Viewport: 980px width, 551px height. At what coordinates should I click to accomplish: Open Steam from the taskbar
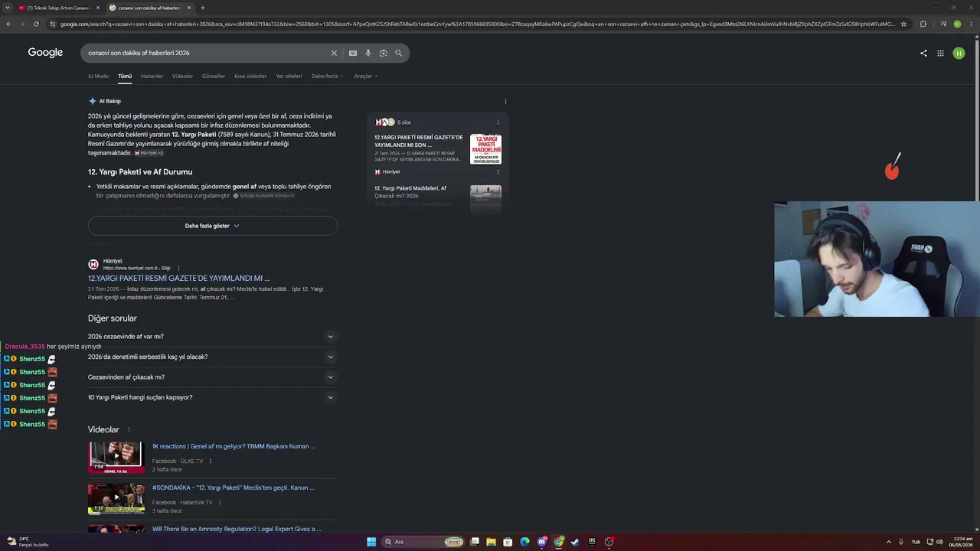click(575, 542)
